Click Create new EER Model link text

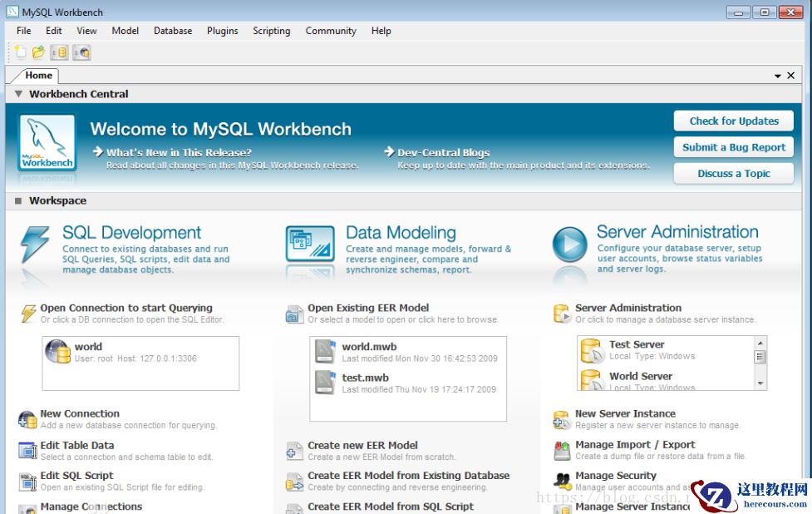[362, 445]
